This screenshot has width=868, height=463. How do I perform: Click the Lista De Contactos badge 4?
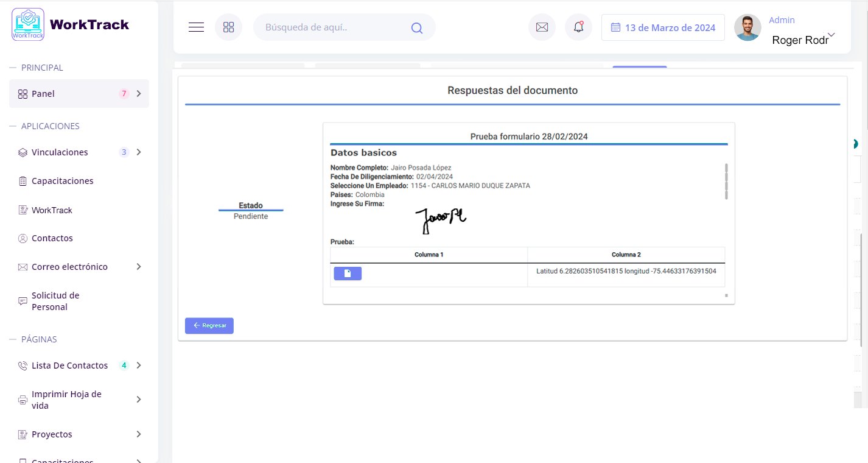click(124, 366)
